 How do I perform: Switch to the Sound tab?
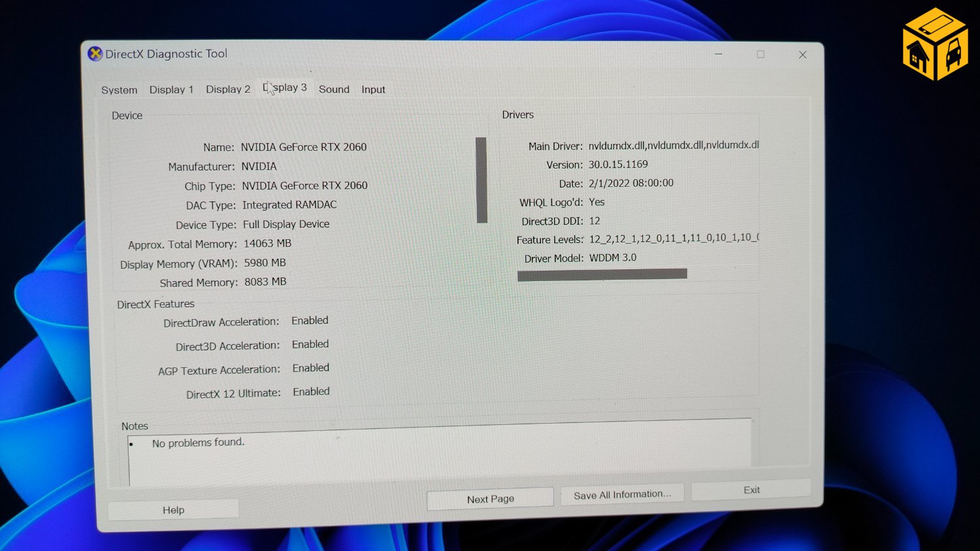tap(334, 90)
